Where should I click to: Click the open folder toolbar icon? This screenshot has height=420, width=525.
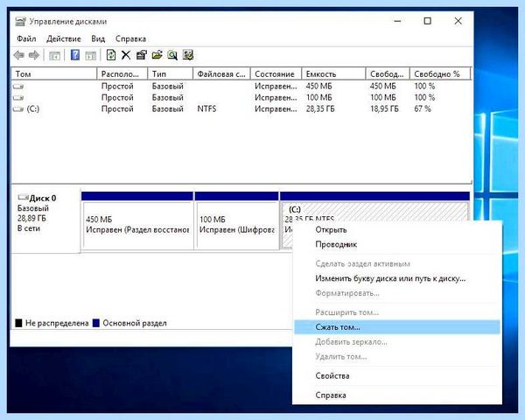pyautogui.click(x=157, y=55)
